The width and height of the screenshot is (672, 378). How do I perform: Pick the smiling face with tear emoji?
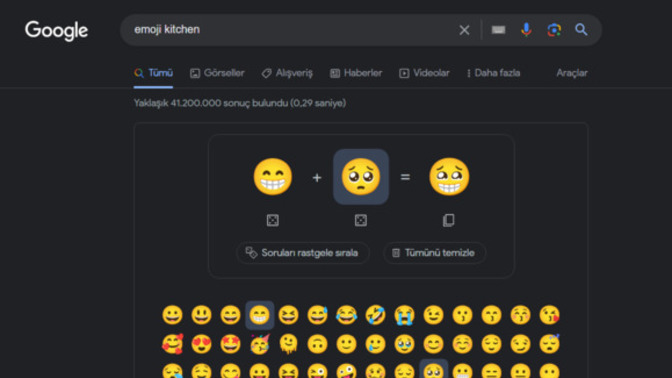pos(375,344)
